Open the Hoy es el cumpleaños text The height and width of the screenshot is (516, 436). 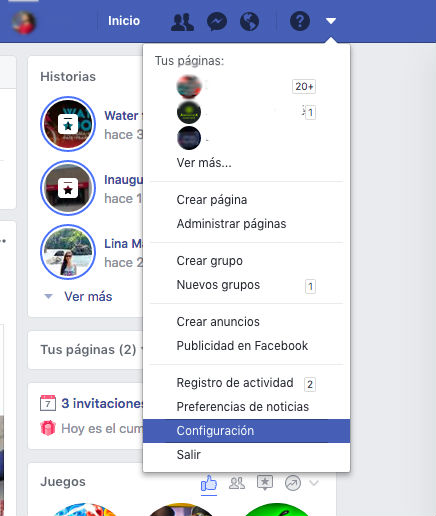(102, 429)
